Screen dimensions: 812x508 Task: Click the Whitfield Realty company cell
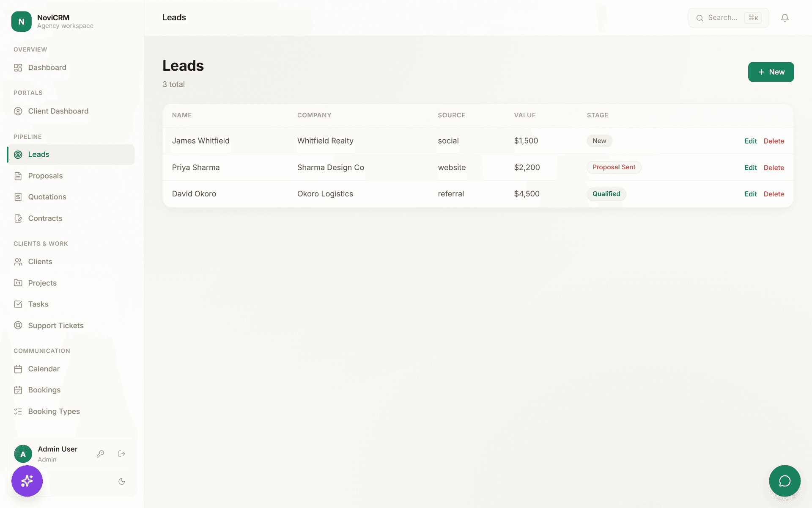(x=325, y=141)
